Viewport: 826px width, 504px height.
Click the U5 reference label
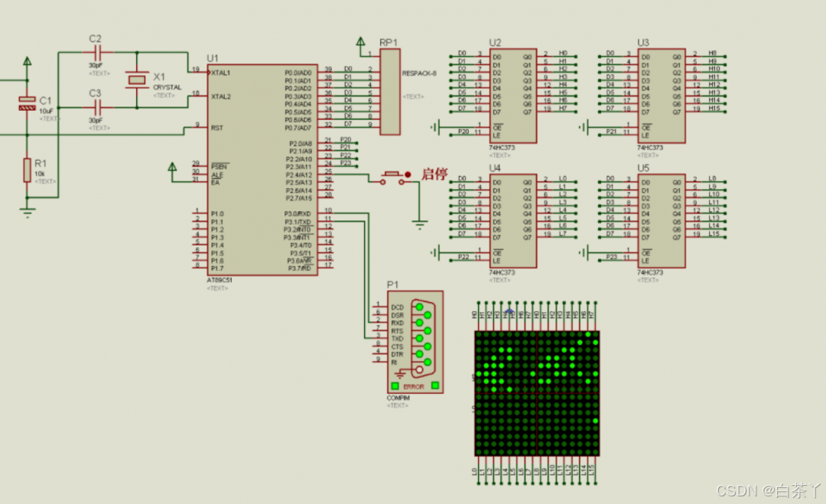tap(643, 168)
